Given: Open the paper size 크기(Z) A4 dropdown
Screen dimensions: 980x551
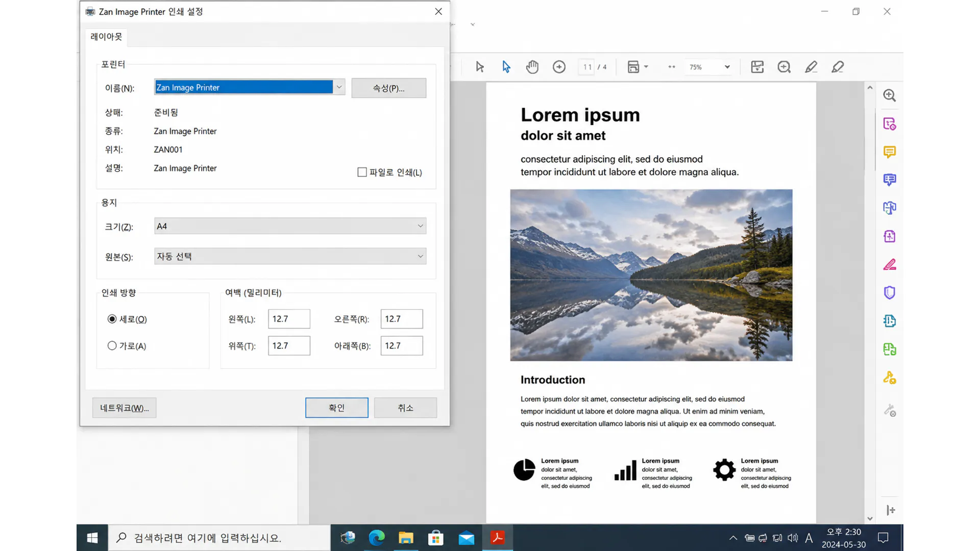Looking at the screenshot, I should click(x=290, y=226).
